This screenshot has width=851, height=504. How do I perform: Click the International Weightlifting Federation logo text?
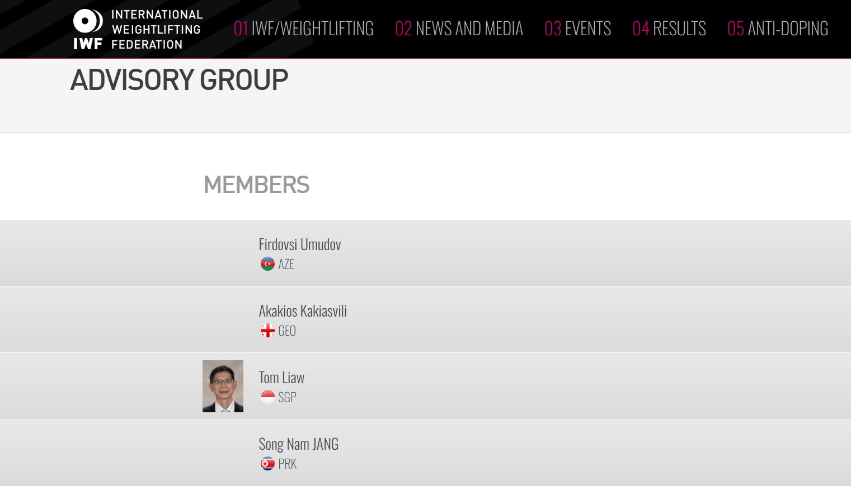[x=156, y=30]
